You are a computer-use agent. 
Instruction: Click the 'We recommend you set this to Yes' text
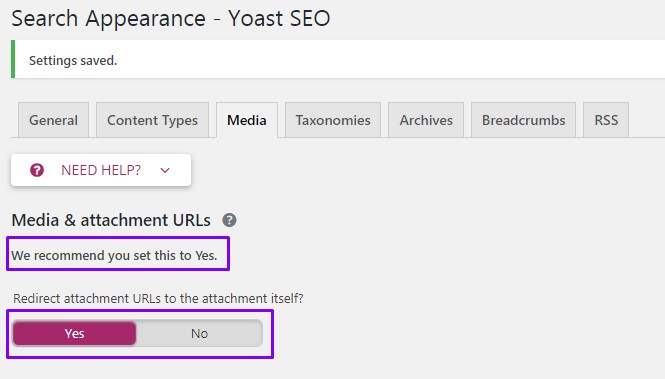click(114, 255)
